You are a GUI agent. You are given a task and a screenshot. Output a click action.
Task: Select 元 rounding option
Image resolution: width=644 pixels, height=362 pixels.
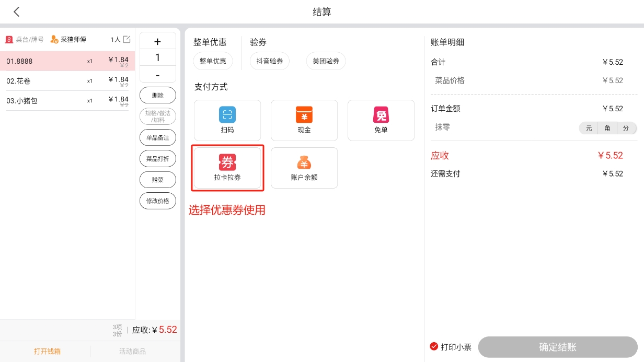[589, 128]
